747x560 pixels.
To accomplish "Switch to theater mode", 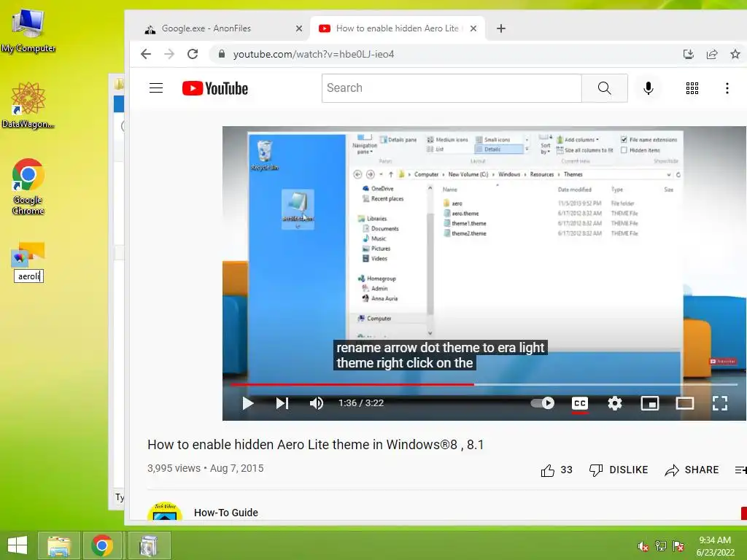I will [684, 403].
